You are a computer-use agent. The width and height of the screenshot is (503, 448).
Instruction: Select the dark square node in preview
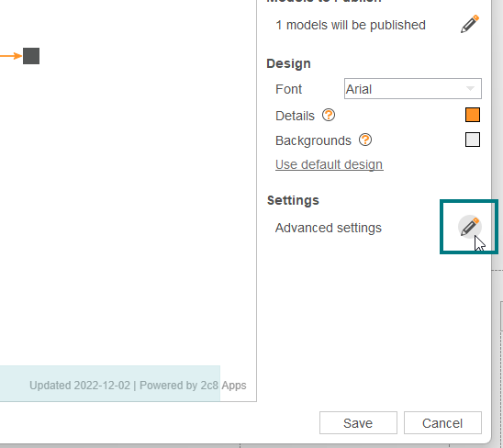[x=31, y=56]
